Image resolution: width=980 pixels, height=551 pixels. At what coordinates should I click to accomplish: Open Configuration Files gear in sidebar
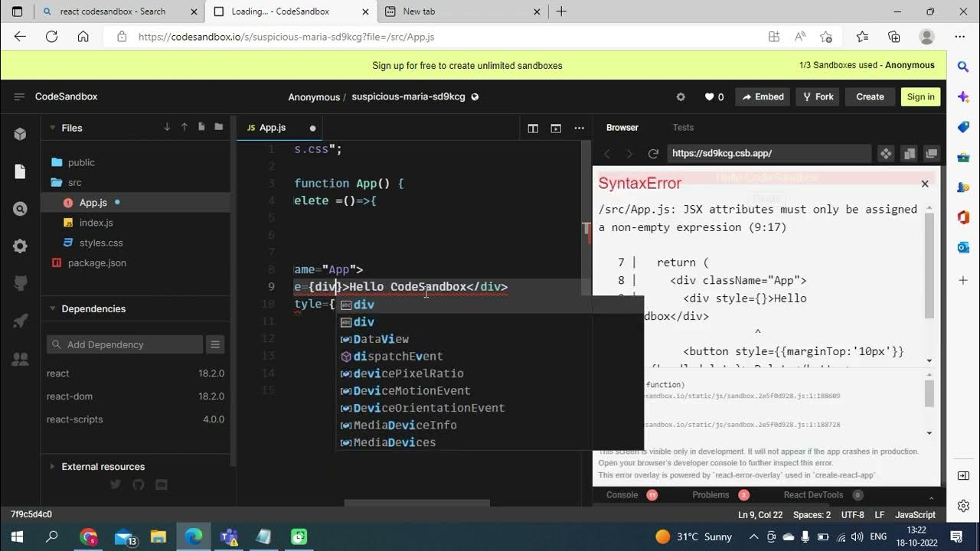pos(21,246)
